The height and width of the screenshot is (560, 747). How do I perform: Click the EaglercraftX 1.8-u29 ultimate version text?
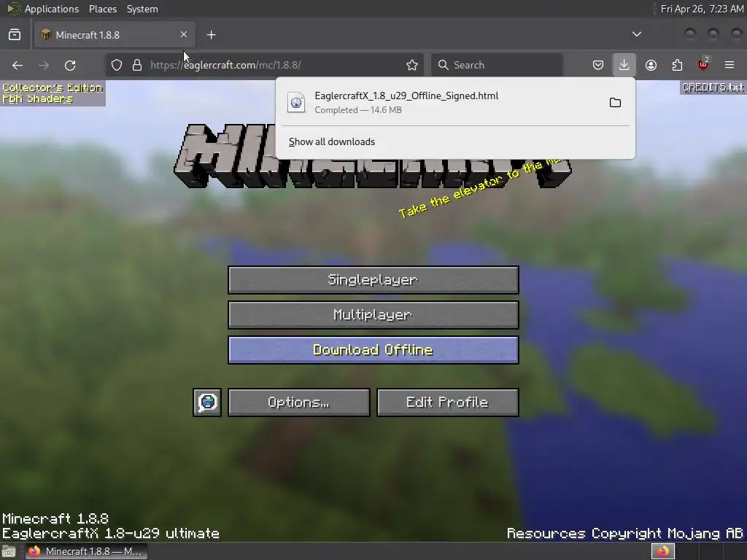click(111, 533)
